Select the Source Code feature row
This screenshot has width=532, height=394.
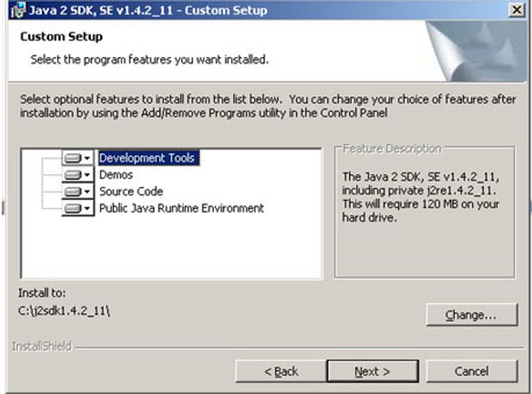(131, 191)
